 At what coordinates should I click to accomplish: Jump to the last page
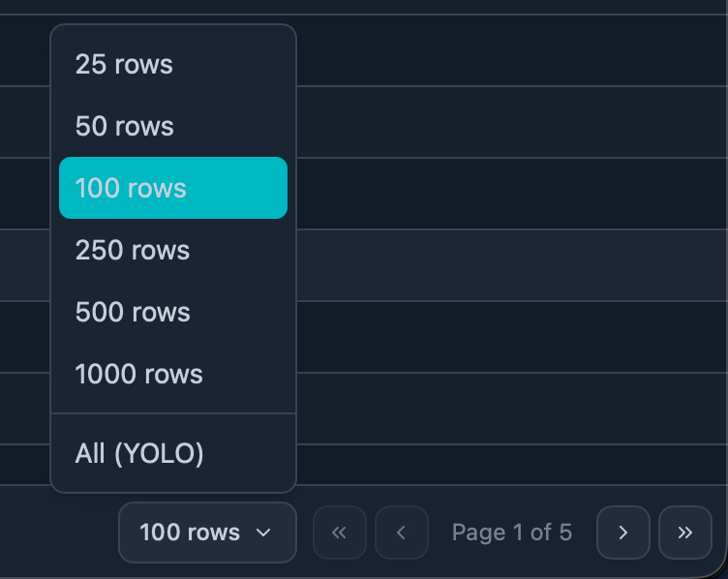685,533
